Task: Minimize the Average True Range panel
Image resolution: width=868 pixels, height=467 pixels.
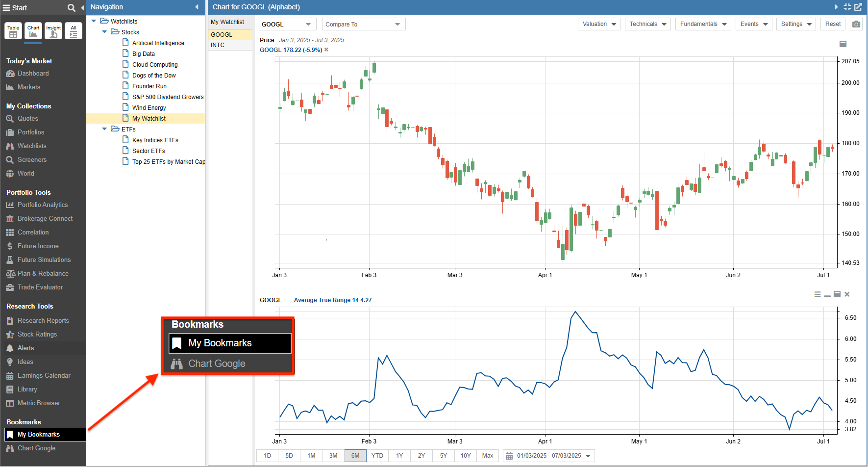Action: pos(827,295)
